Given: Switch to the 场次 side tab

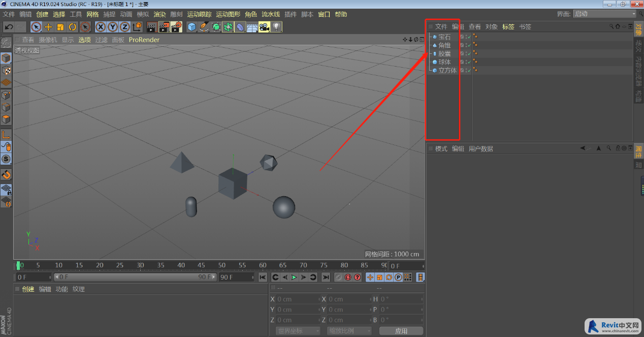Looking at the screenshot, I should [638, 46].
